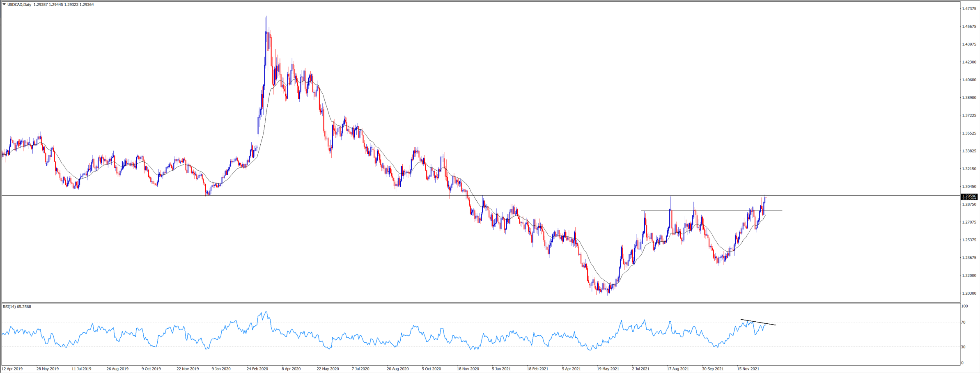Image resolution: width=980 pixels, height=373 pixels.
Task: Click the 1.25375 price scale label
Action: (969, 240)
